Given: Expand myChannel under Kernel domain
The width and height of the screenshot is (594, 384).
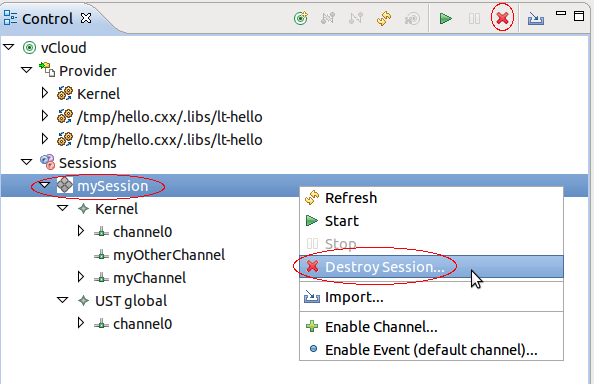Looking at the screenshot, I should pyautogui.click(x=81, y=277).
